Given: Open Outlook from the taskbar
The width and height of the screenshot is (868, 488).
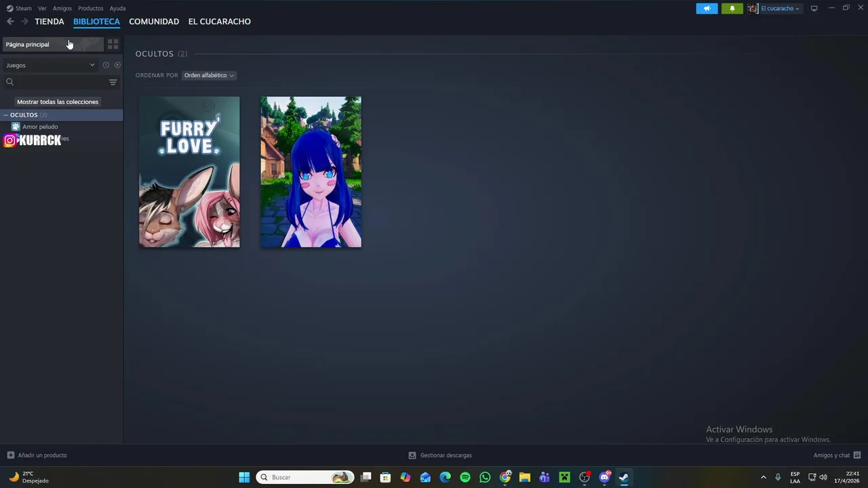Looking at the screenshot, I should [425, 477].
